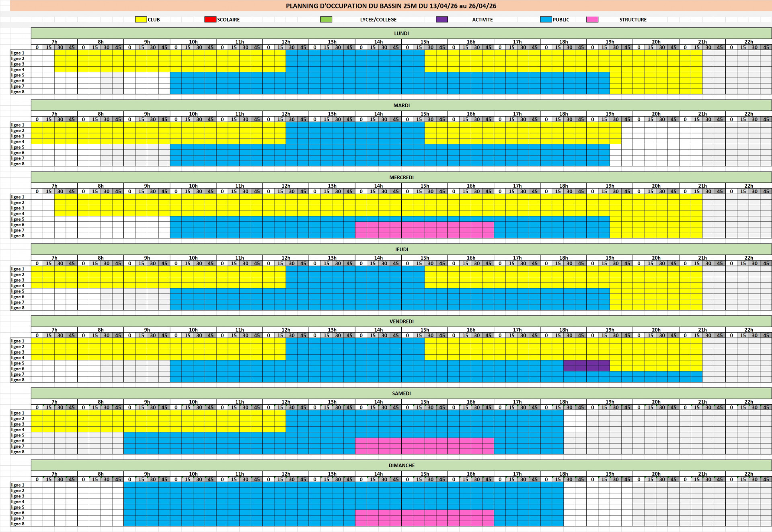The image size is (772, 532).
Task: Click the blue PUBLIC legend swatch
Action: pyautogui.click(x=546, y=19)
